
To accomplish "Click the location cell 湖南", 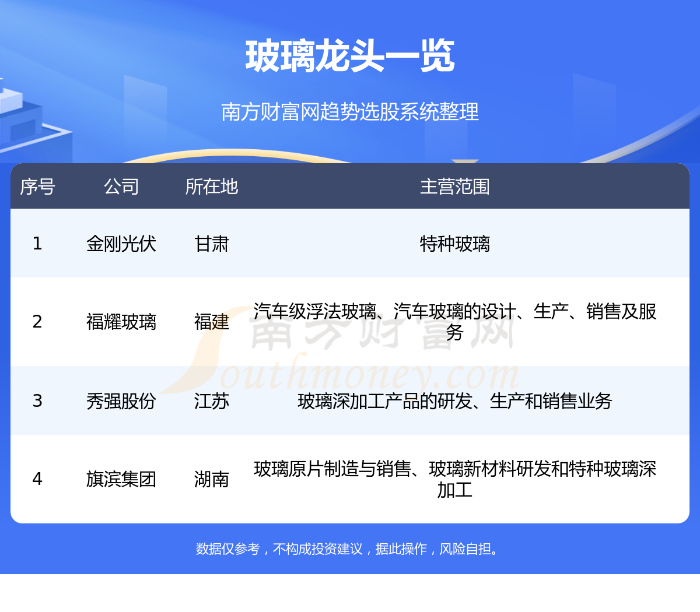I will pyautogui.click(x=212, y=479).
